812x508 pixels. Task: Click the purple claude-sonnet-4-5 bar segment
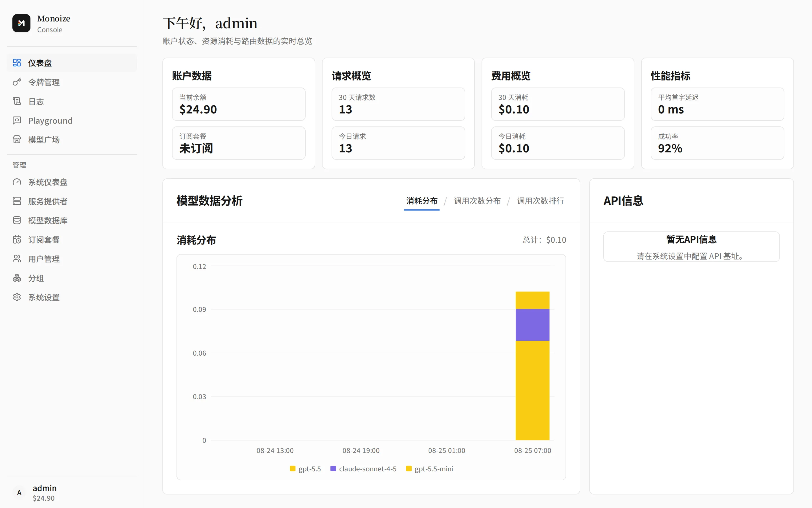533,325
